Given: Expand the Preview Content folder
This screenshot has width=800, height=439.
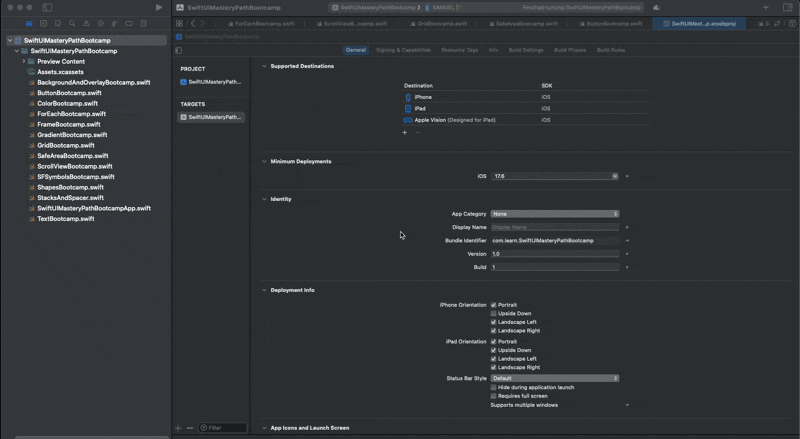Looking at the screenshot, I should 23,61.
